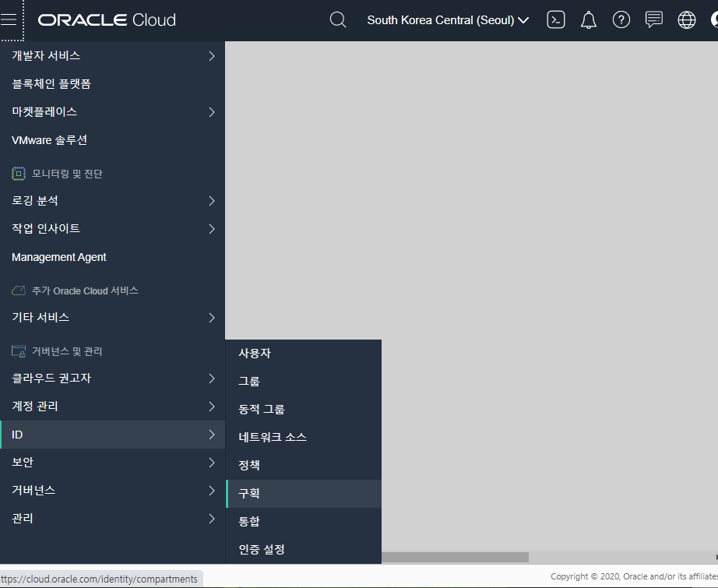Open 정책 in ID submenu
Screen dimensions: 718x588
click(x=304, y=465)
